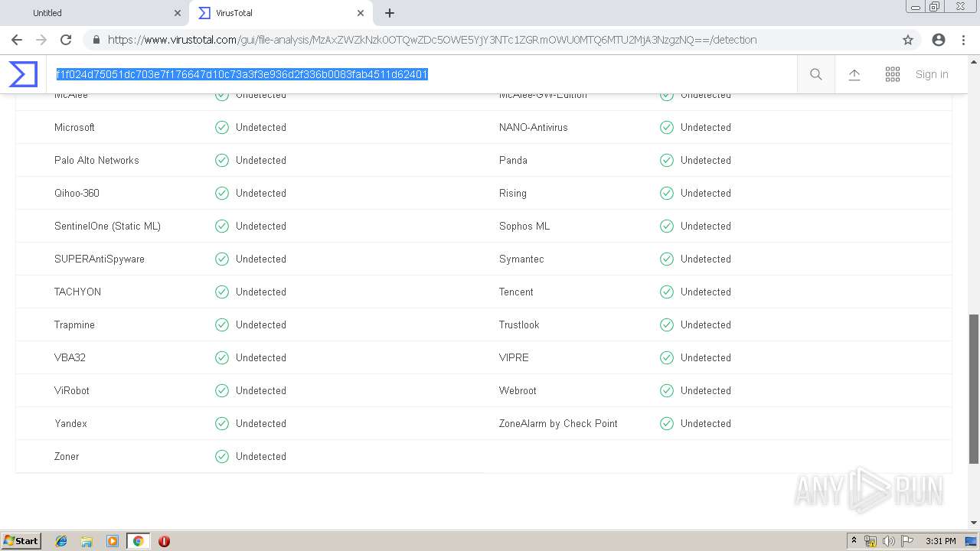Screen dimensions: 980x551
Task: Click the VIPRE check icon
Action: pyautogui.click(x=667, y=357)
